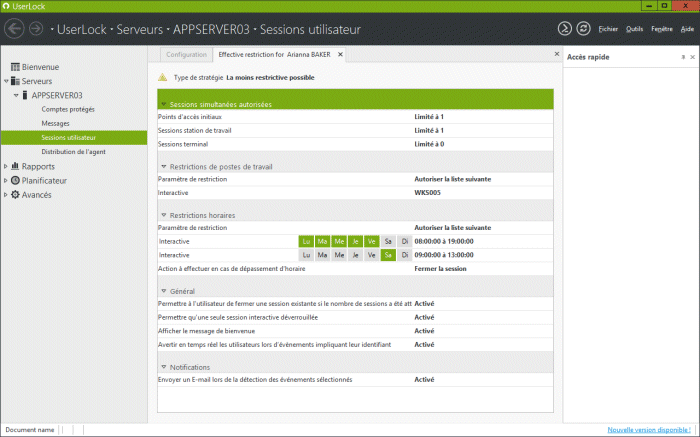Collapse Sessions simultanées autorisées section
The image size is (700, 437).
[164, 104]
